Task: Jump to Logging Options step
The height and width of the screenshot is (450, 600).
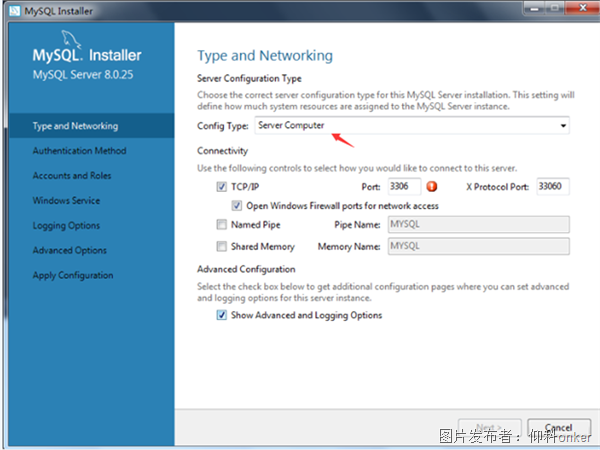Action: click(66, 226)
